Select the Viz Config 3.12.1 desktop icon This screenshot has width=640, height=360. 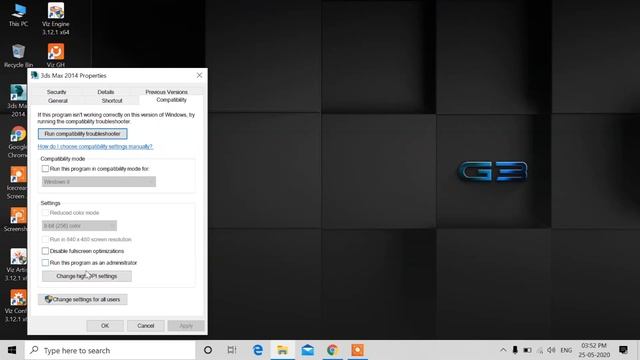pos(17,306)
